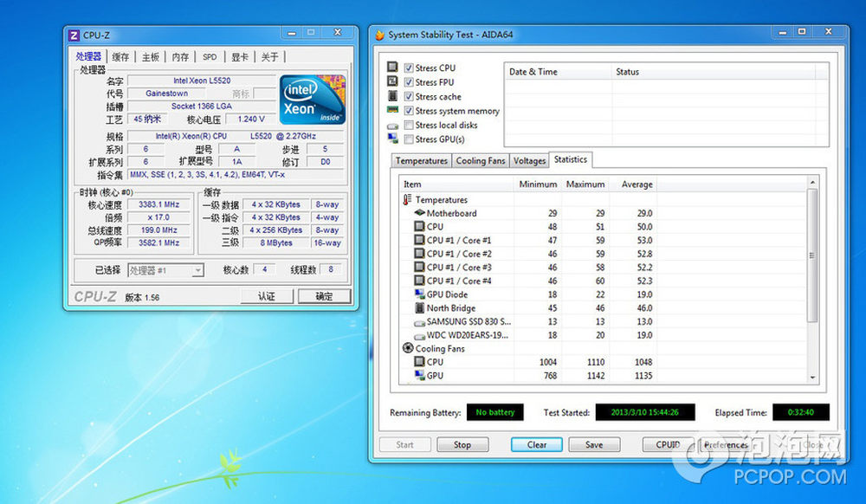Click the monitor icon beside Stress GPU(s)
This screenshot has width=866, height=504.
pos(392,138)
